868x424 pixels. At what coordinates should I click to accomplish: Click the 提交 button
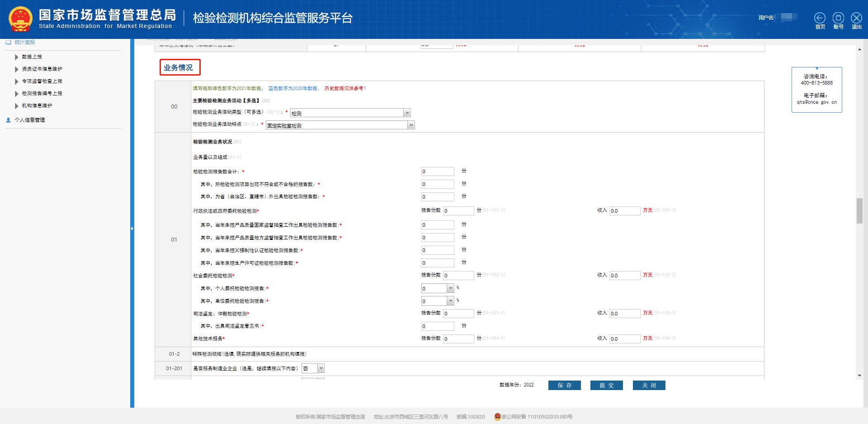tap(606, 385)
